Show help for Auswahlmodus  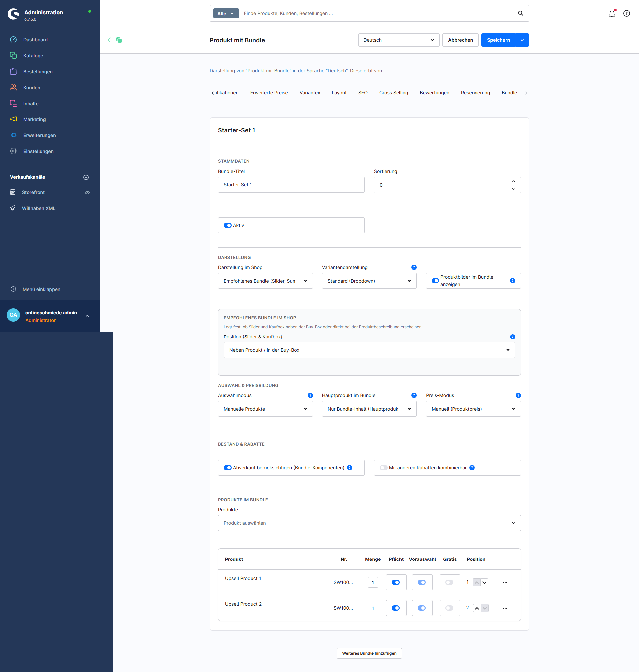[x=310, y=395]
